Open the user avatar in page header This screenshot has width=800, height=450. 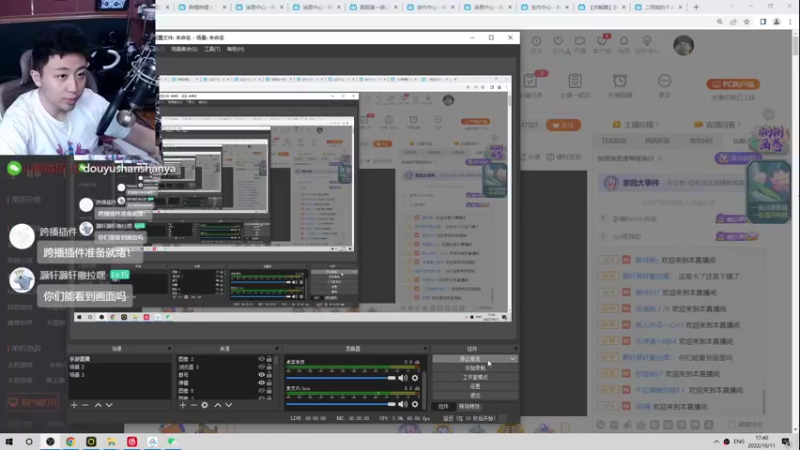pos(683,45)
